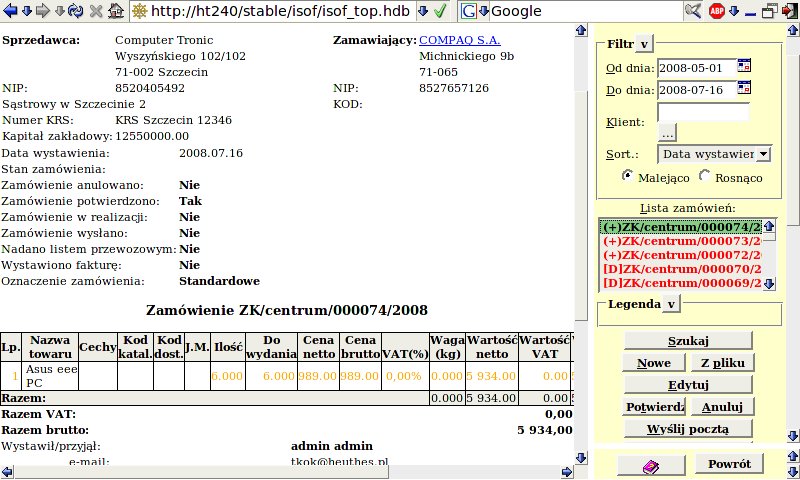The image size is (800, 480).
Task: Go forward with the gray right arrow
Action: click(x=43, y=11)
